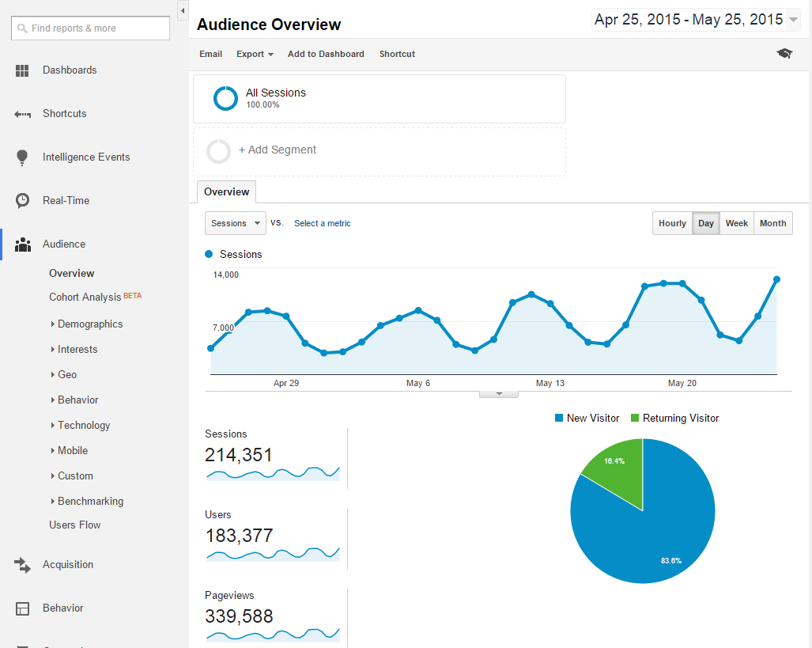Click the Real-Time clock icon
The height and width of the screenshot is (648, 812).
pos(22,201)
